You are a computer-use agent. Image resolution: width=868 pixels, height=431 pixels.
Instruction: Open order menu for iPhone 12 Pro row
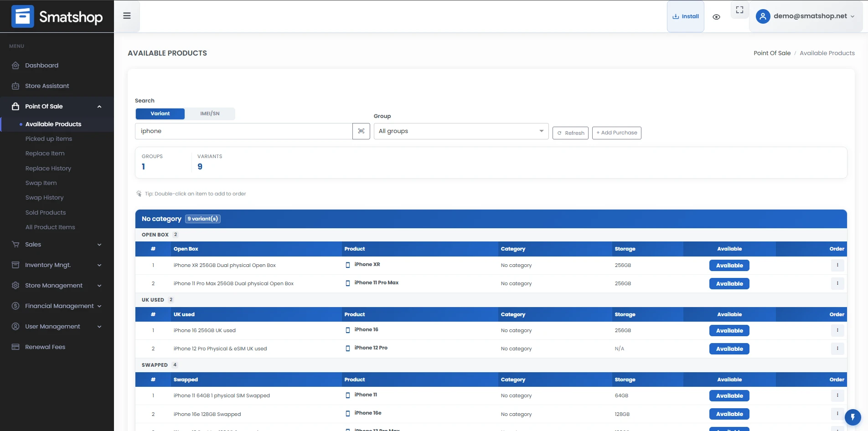[837, 349]
